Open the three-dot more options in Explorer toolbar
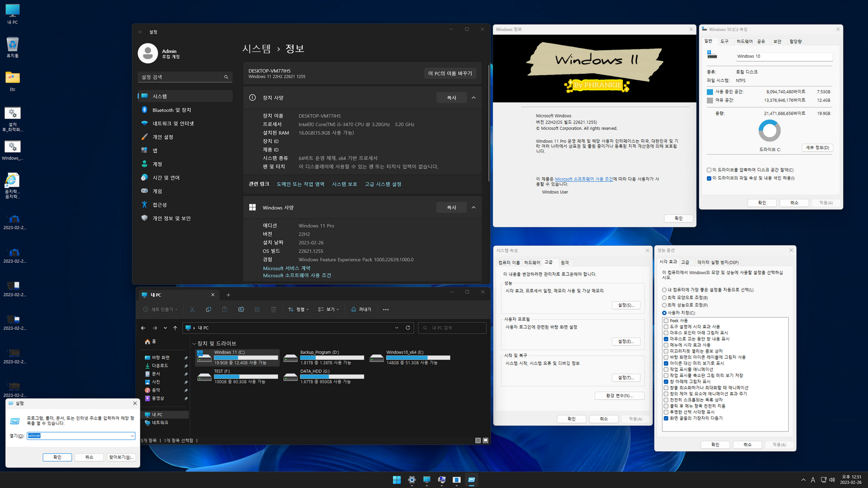This screenshot has width=868, height=488. tap(385, 310)
